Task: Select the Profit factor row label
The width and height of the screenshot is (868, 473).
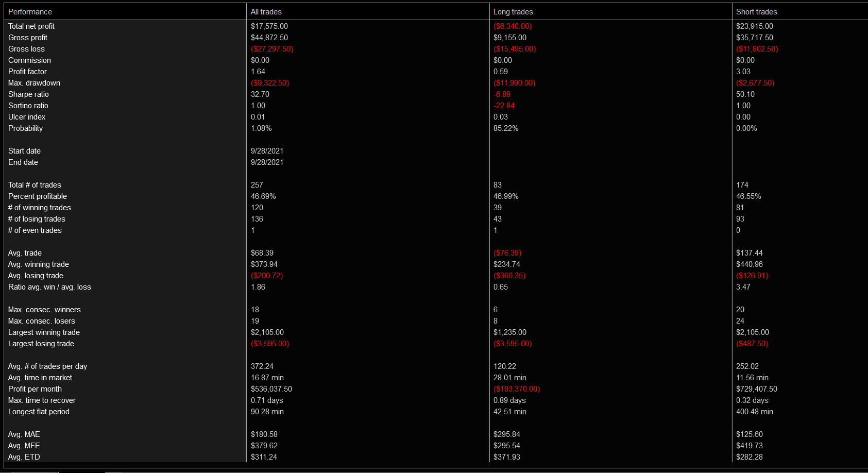Action: (x=27, y=72)
